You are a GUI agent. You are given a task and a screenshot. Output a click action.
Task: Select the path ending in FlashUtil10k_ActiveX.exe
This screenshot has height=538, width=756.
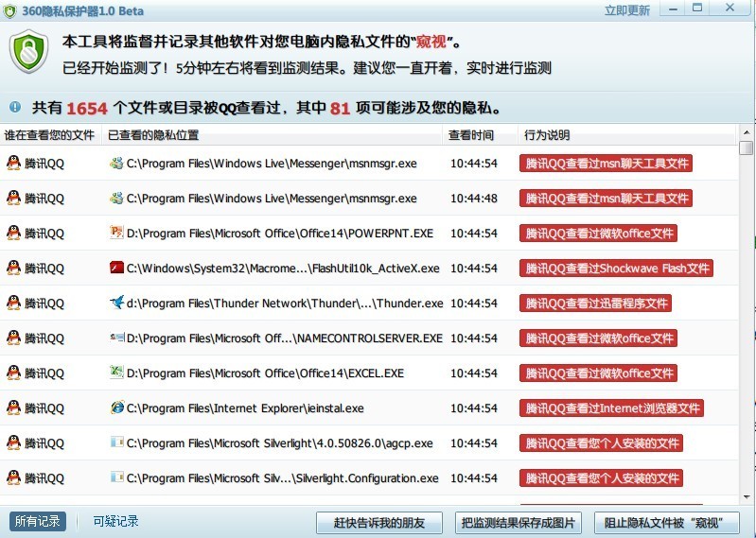[x=283, y=268]
